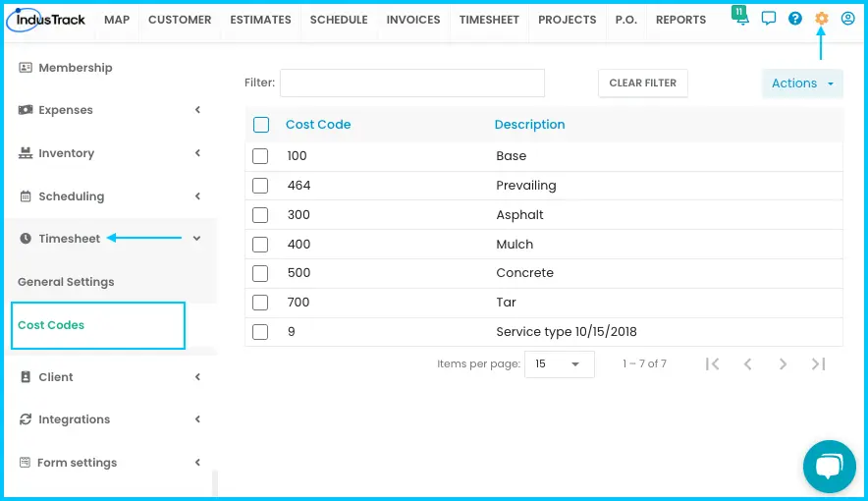Select Cost Codes in the sidebar
This screenshot has height=501, width=868.
[x=51, y=325]
